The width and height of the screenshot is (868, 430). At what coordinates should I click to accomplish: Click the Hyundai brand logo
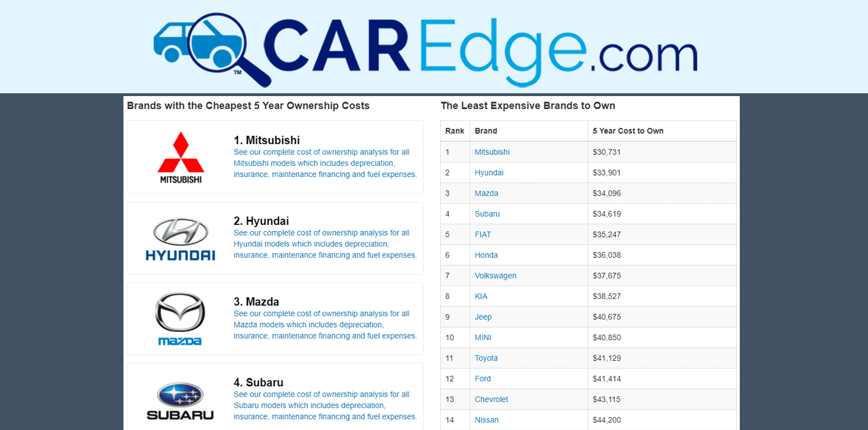point(180,238)
